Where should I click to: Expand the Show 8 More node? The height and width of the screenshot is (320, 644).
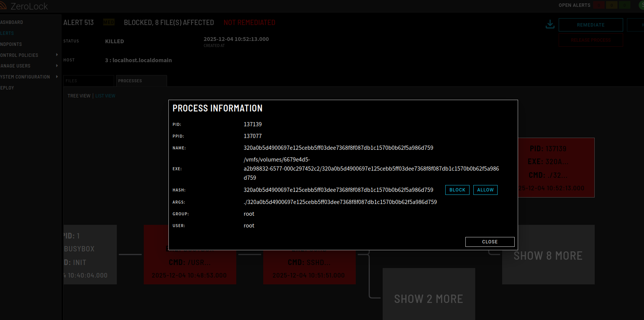coord(548,256)
